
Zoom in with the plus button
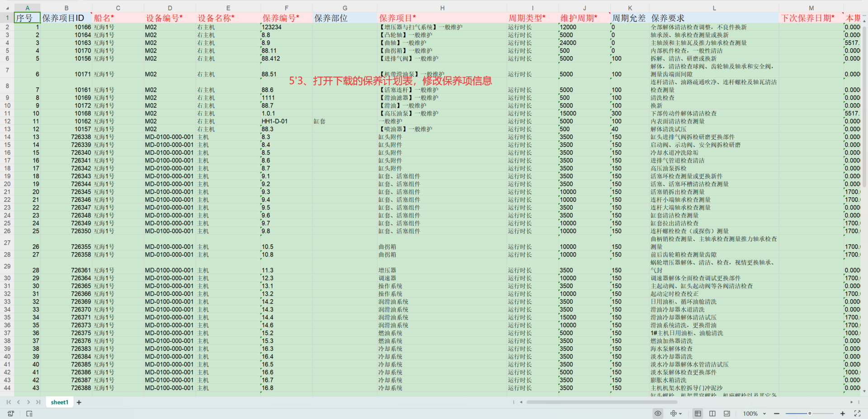pos(843,414)
